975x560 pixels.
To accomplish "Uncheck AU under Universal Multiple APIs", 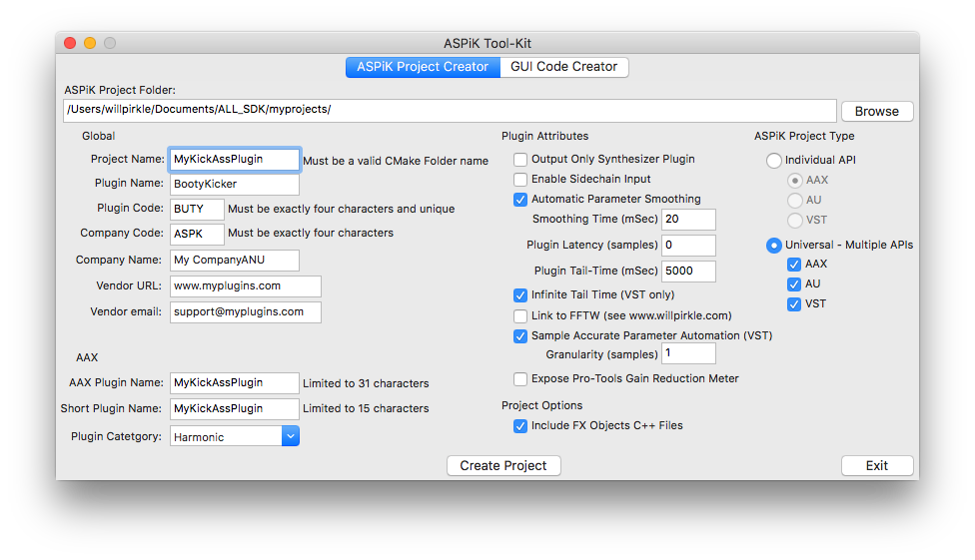I will (794, 284).
